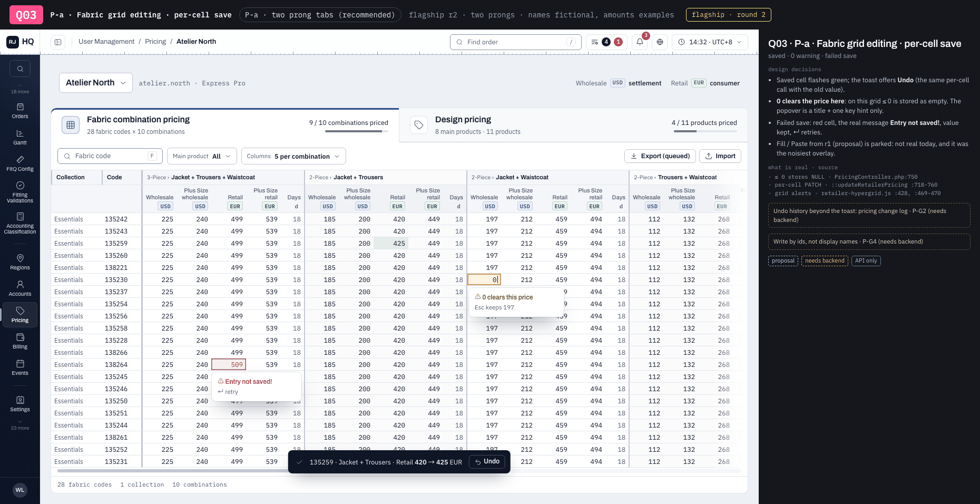Open the User Management breadcrumb
This screenshot has width=980, height=504.
tap(106, 42)
